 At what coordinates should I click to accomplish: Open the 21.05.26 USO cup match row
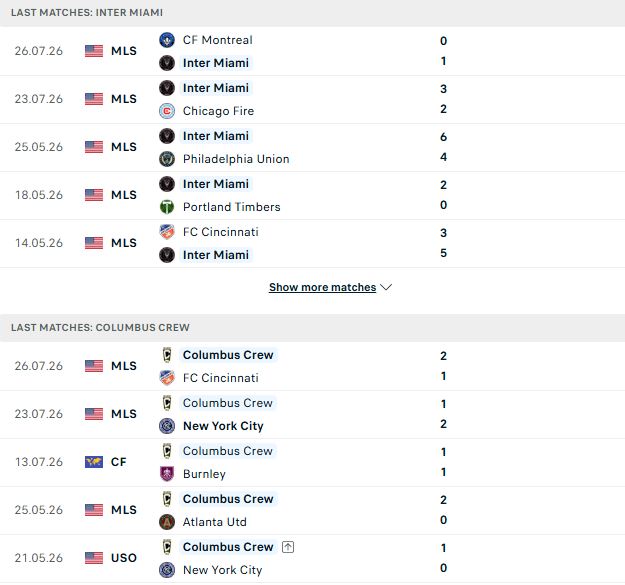[312, 558]
